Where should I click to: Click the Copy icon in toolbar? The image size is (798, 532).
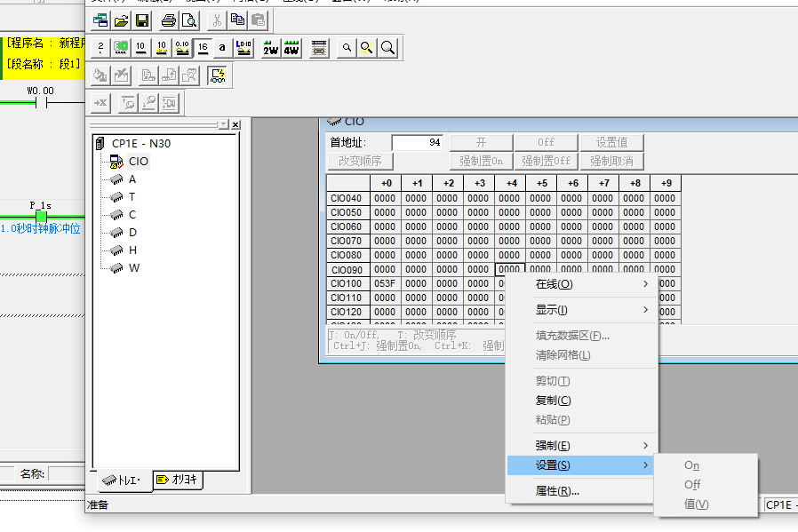238,20
